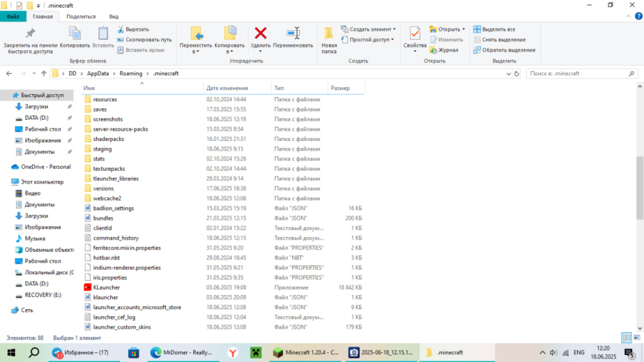Select the versions folder
The width and height of the screenshot is (644, 362).
99,189
